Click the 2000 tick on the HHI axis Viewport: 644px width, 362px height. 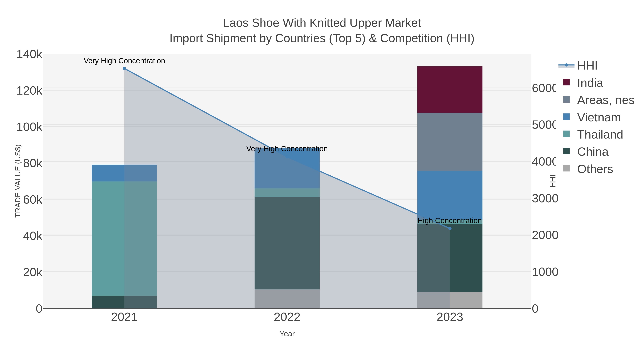(x=545, y=235)
